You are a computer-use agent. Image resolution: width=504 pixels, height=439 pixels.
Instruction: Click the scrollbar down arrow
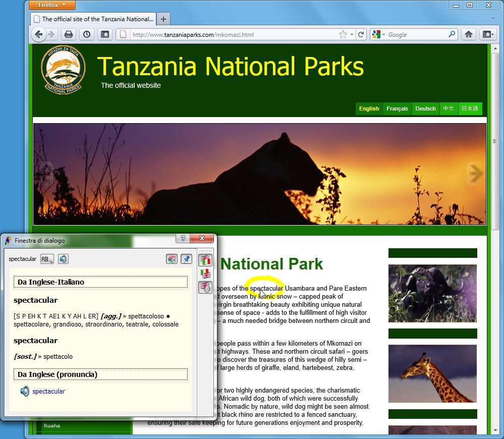point(495,430)
